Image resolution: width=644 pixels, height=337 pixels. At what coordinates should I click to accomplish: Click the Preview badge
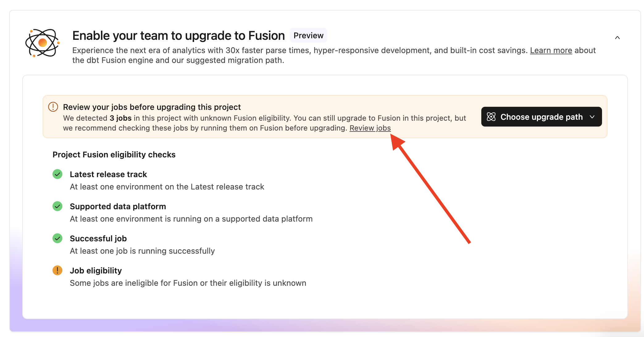(x=308, y=35)
